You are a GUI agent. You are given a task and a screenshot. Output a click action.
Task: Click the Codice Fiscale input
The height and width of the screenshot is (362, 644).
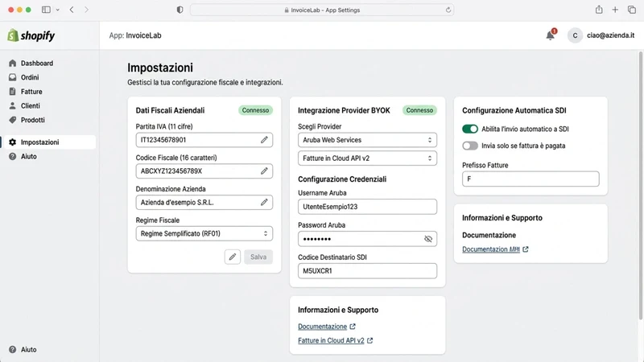(x=204, y=171)
